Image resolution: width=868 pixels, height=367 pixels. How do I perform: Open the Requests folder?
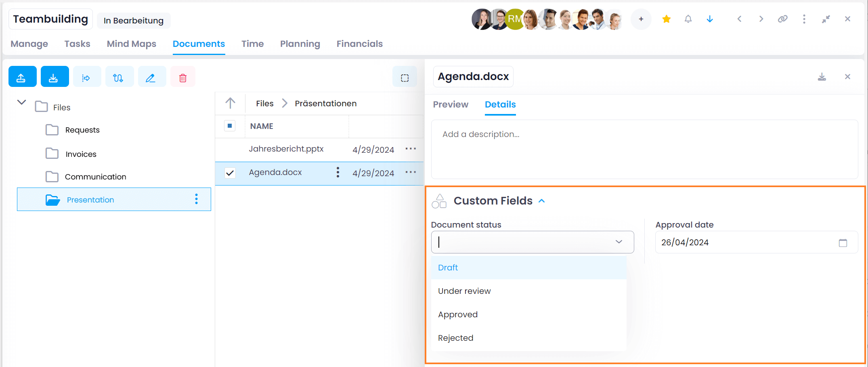point(82,130)
